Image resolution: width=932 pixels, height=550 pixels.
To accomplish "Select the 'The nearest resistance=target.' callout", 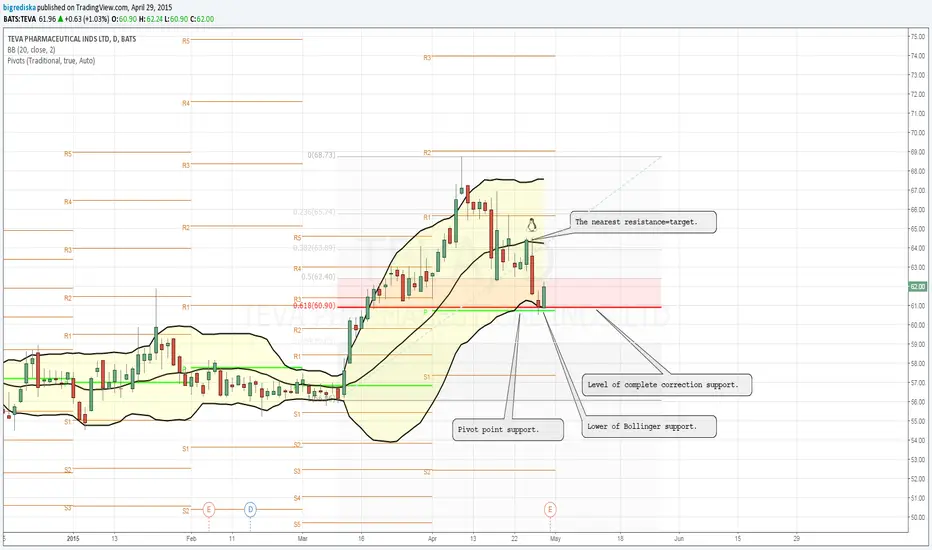I will click(643, 222).
